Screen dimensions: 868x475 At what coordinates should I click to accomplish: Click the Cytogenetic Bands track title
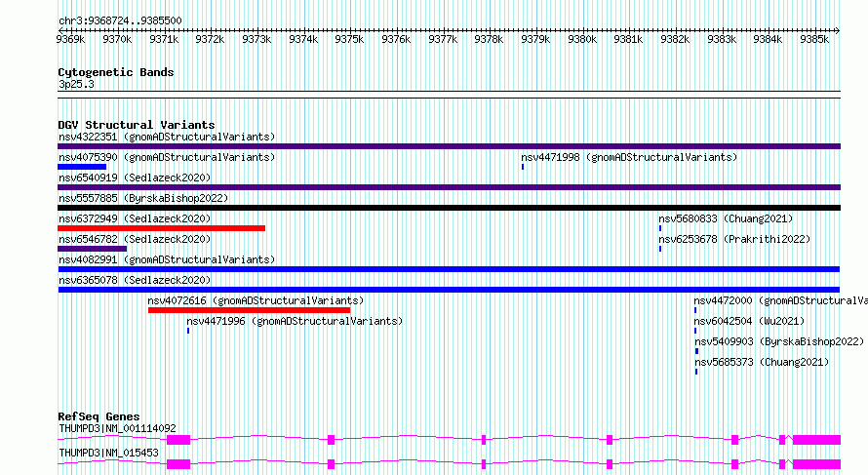click(x=116, y=72)
